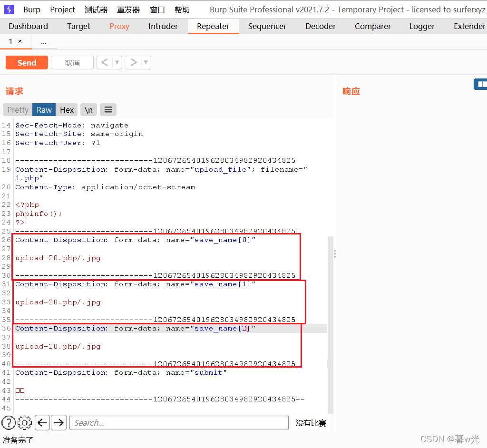
Task: Send the request
Action: pyautogui.click(x=27, y=63)
